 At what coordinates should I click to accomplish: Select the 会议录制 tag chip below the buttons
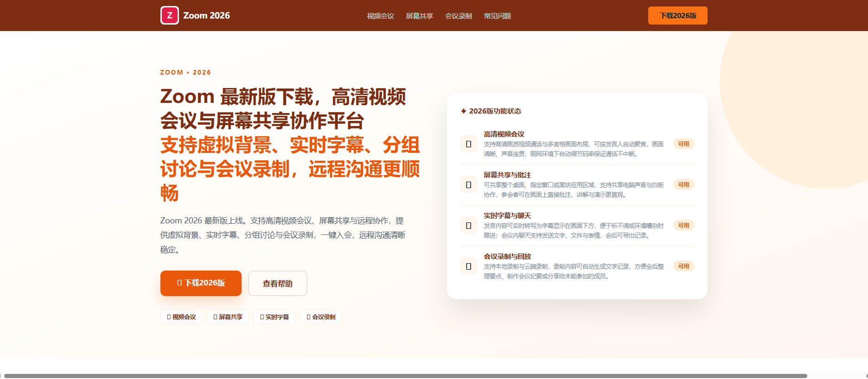coord(321,317)
